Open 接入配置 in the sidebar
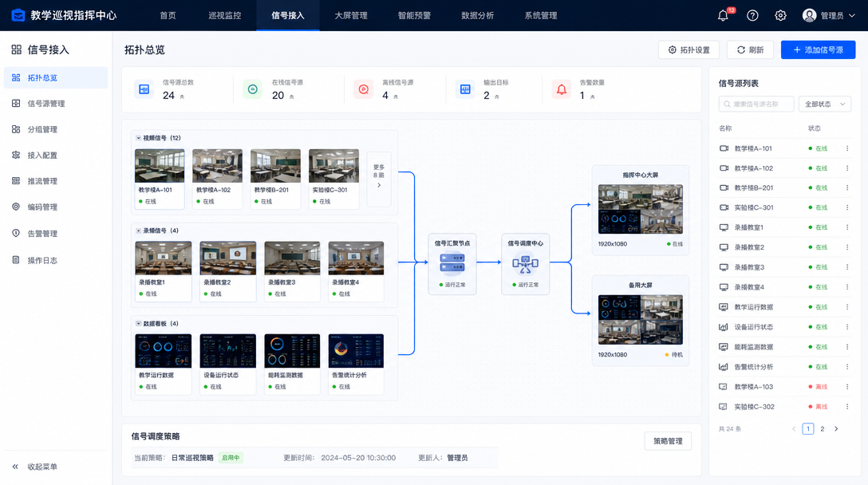Viewport: 868px width, 485px height. point(56,156)
